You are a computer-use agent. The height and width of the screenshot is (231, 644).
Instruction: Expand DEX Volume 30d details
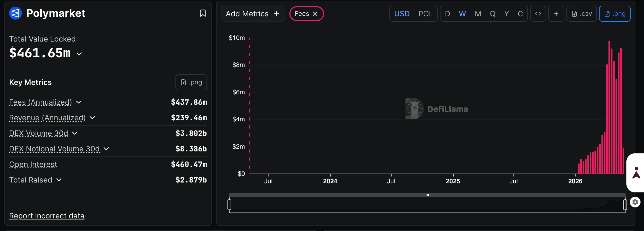point(75,133)
